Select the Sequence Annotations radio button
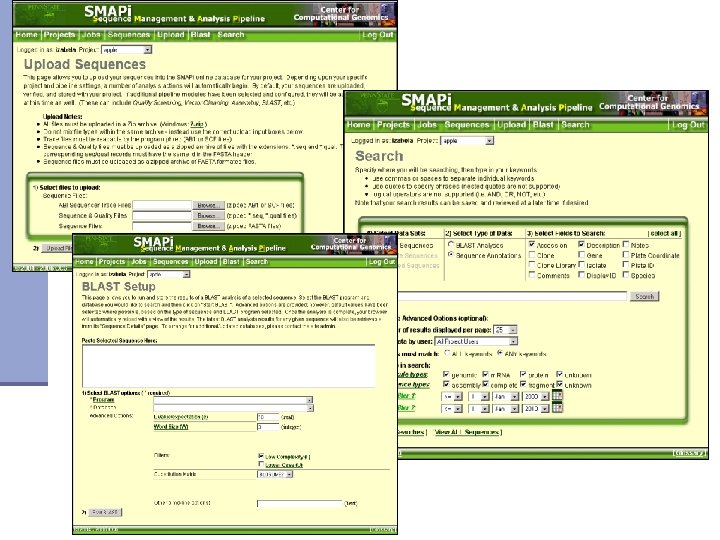 coord(451,254)
